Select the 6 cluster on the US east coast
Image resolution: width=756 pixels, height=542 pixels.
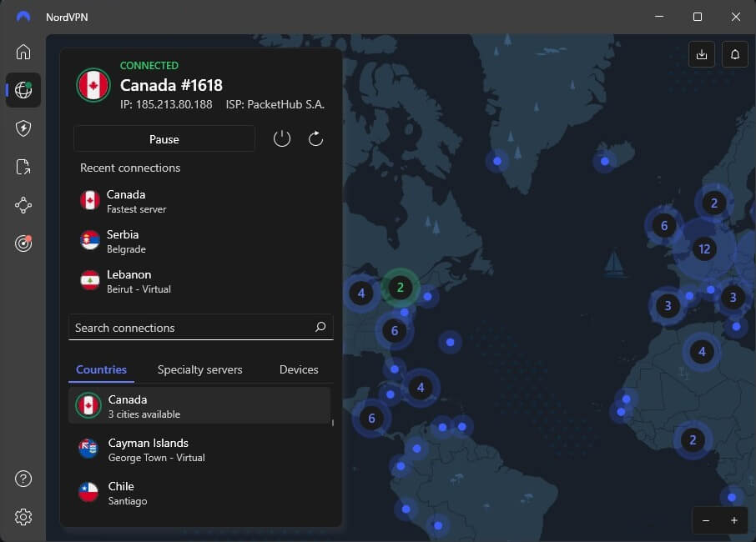pyautogui.click(x=395, y=330)
